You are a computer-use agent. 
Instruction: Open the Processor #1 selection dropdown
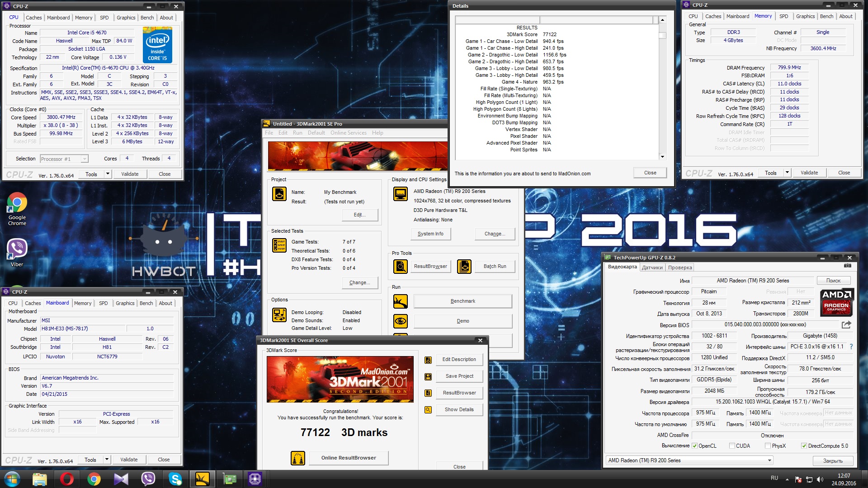click(64, 159)
